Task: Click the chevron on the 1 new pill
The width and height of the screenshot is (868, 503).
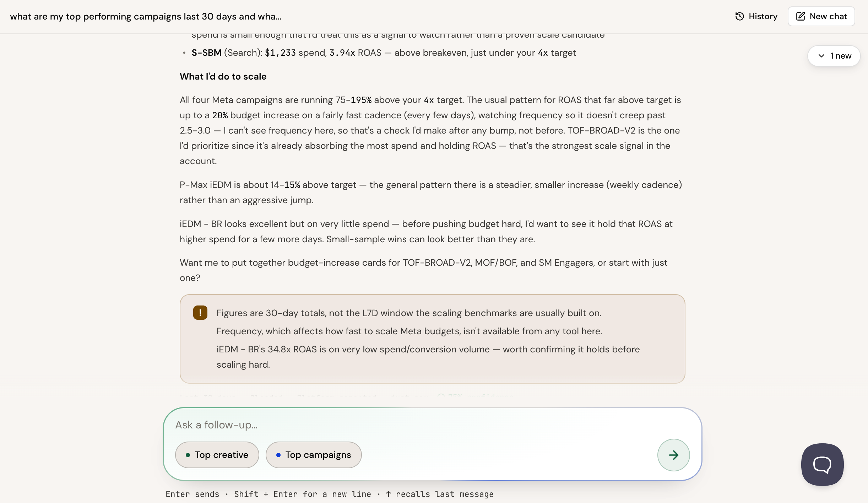Action: click(821, 56)
